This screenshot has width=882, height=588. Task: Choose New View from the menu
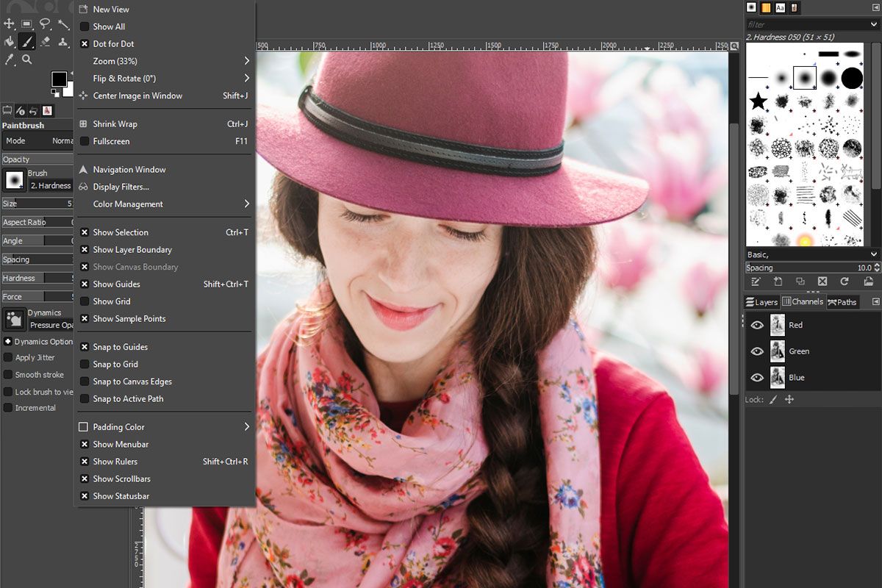coord(165,10)
